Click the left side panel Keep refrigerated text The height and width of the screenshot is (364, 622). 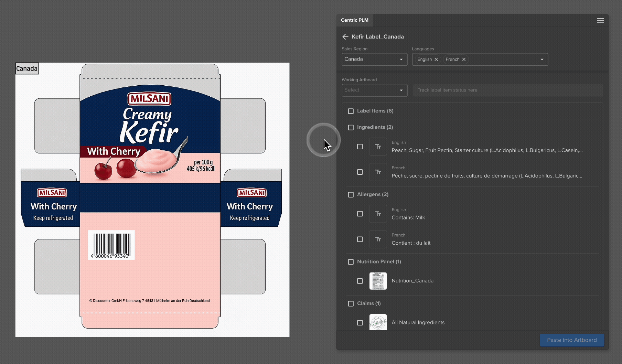53,218
